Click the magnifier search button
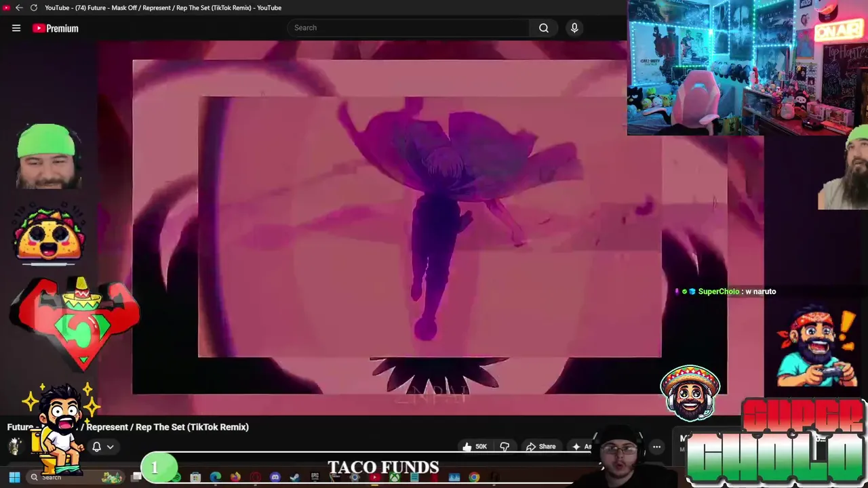 click(544, 28)
